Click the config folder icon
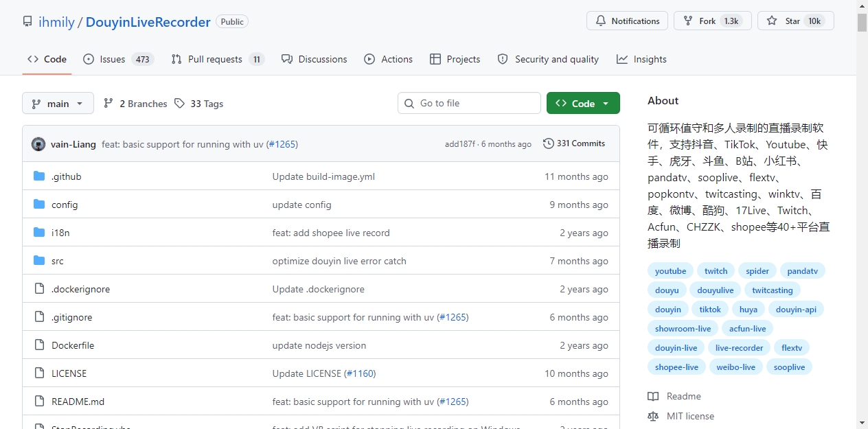Viewport: 868px width, 429px height. (x=39, y=205)
